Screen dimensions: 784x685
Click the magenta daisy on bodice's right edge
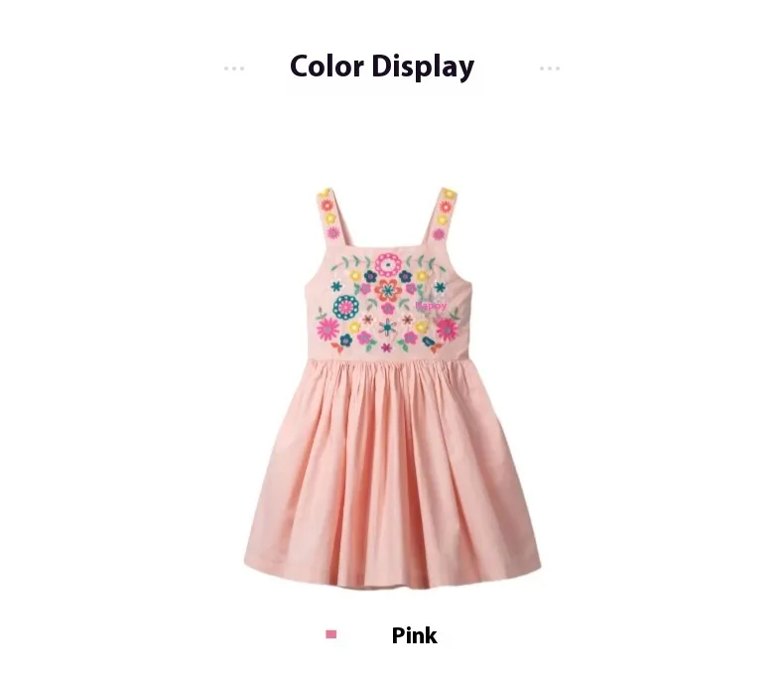point(447,329)
